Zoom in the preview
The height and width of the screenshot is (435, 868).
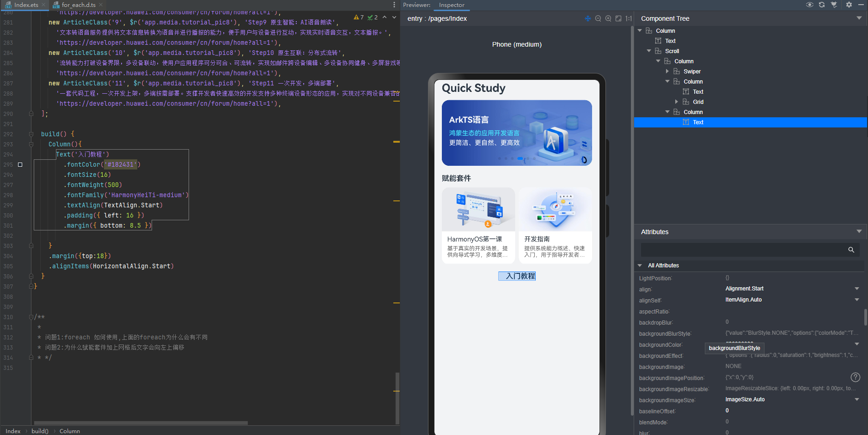608,18
